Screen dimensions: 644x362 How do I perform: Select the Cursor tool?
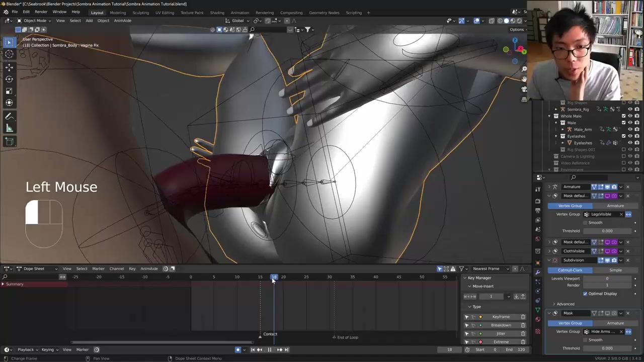[9, 54]
